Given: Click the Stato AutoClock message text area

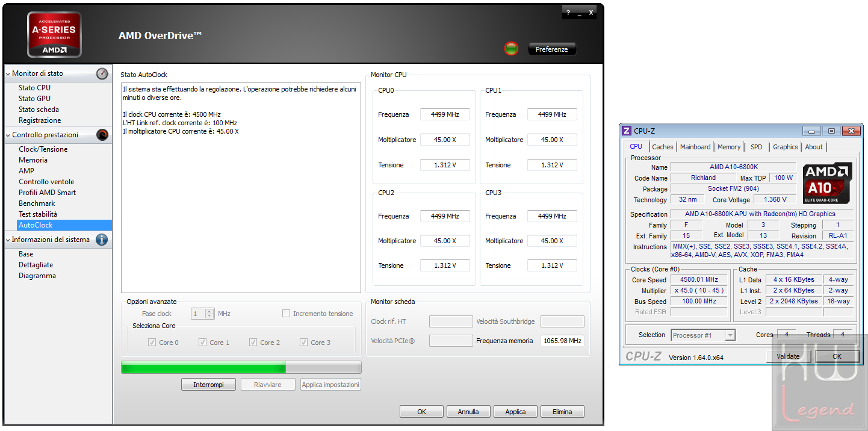Looking at the screenshot, I should [x=241, y=188].
